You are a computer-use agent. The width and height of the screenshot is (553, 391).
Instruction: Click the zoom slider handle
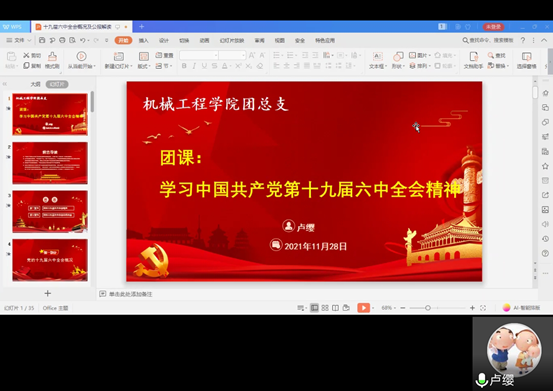point(428,308)
